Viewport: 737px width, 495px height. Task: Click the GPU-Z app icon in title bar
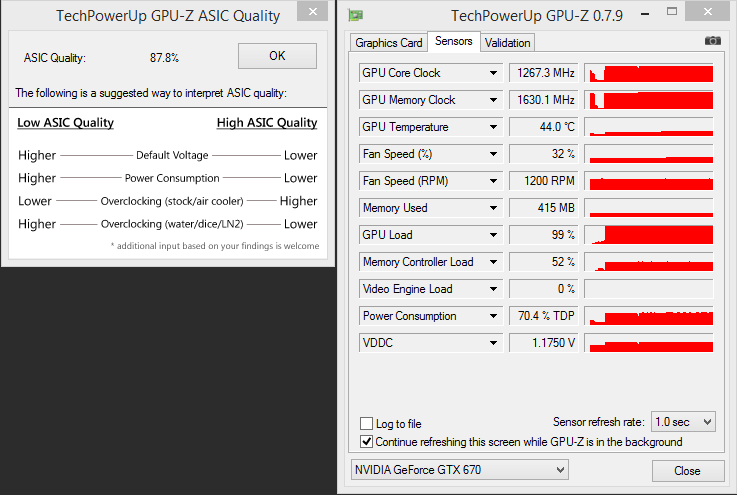(x=356, y=16)
